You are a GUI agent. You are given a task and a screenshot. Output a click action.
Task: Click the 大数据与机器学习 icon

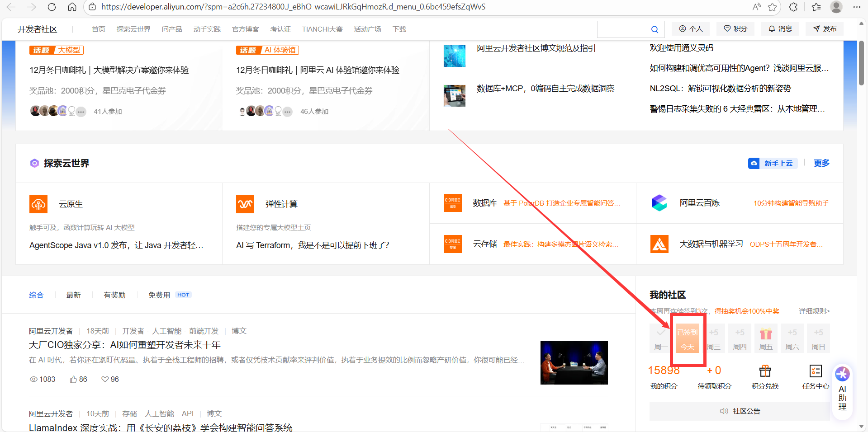[659, 244]
